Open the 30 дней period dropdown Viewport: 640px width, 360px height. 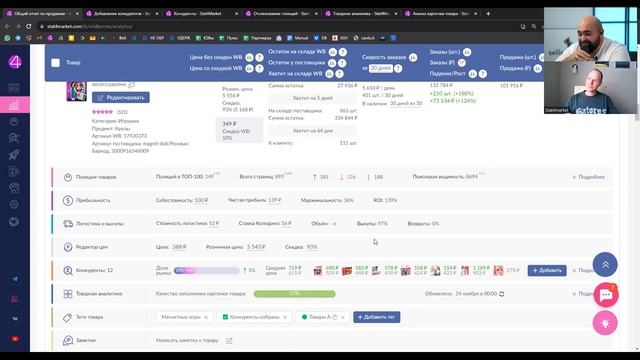[x=381, y=69]
